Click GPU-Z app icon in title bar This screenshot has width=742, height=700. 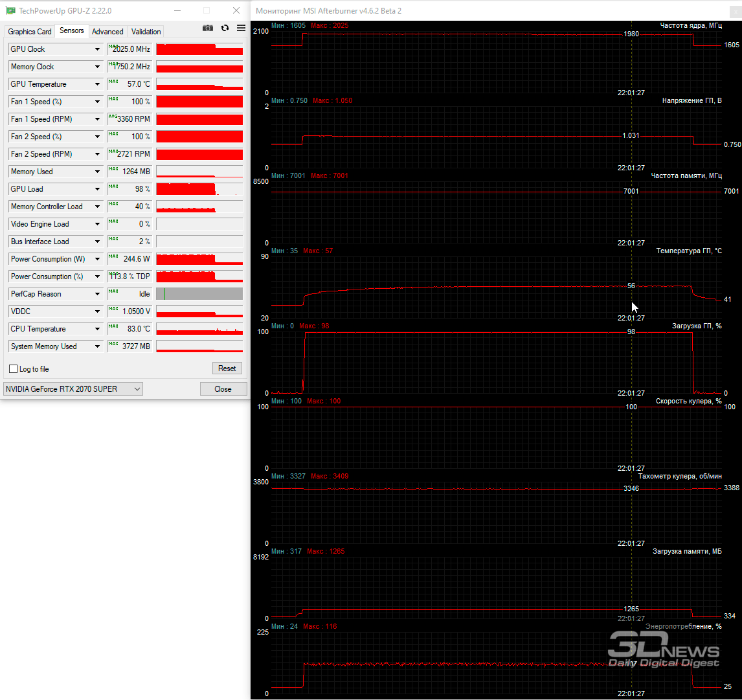click(x=10, y=10)
